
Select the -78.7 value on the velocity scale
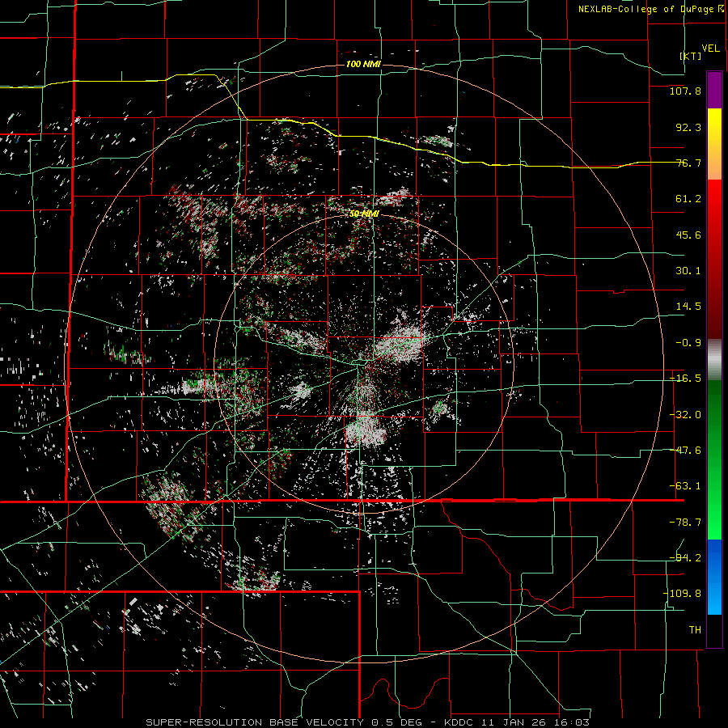(685, 523)
